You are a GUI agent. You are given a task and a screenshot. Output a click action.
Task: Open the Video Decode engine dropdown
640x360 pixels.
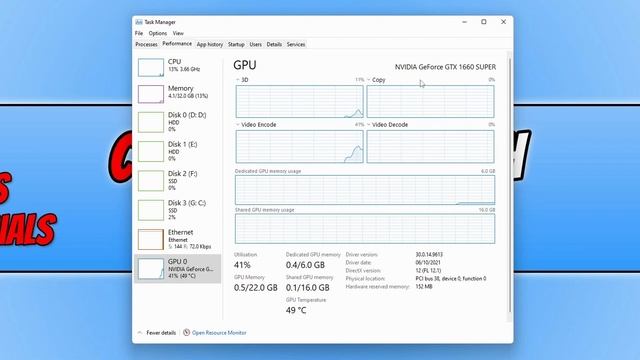point(369,125)
